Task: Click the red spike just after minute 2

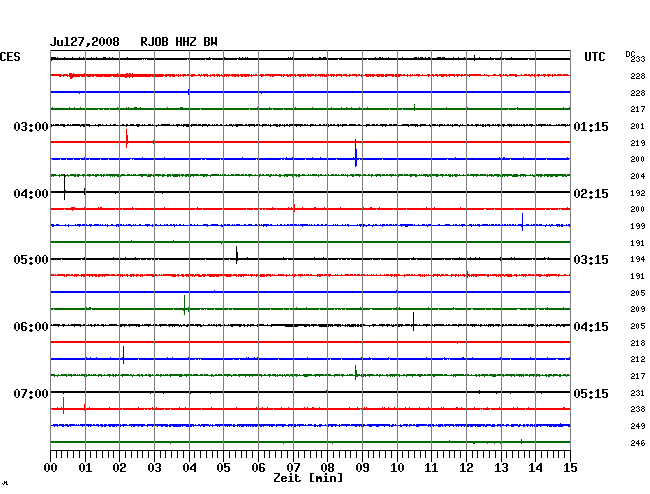Action: click(x=126, y=138)
